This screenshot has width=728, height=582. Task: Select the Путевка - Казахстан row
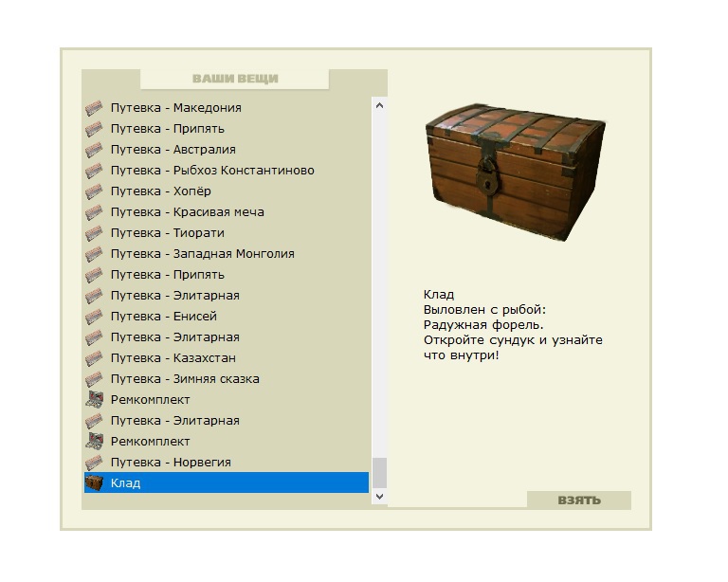coord(227,358)
